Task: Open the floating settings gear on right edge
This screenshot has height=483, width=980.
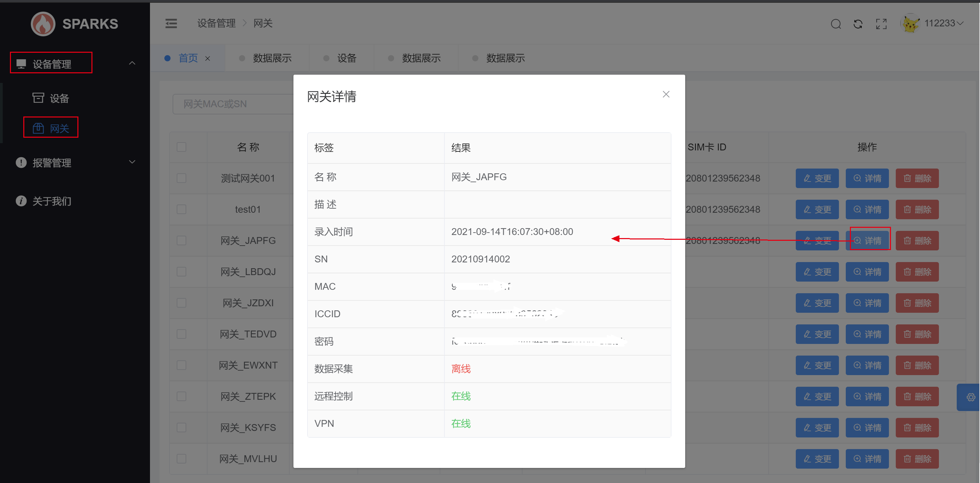Action: [x=970, y=397]
